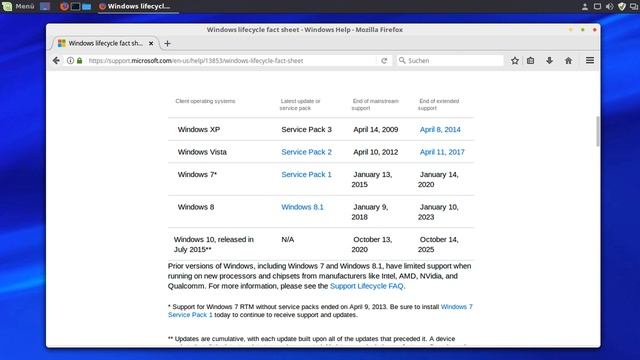This screenshot has width=640, height=360.
Task: Click the green padlock security icon
Action: click(x=80, y=60)
